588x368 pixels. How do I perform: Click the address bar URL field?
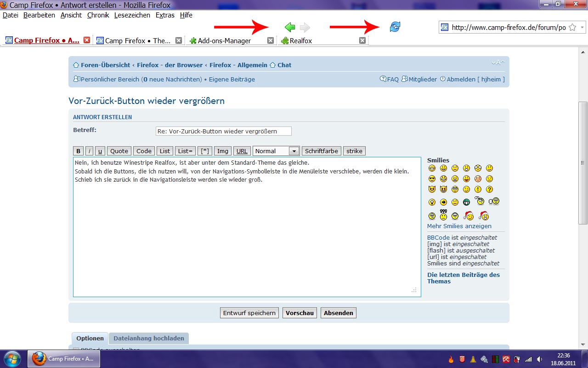[509, 28]
